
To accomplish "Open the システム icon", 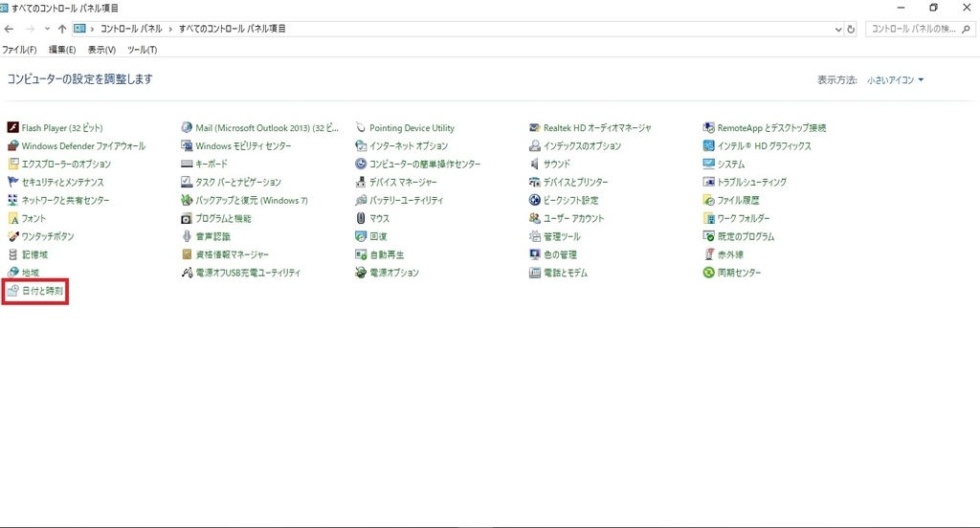I will (708, 164).
